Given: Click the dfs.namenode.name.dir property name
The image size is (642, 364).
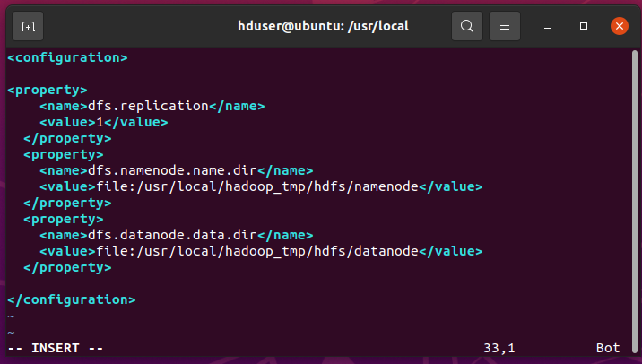Looking at the screenshot, I should [172, 170].
